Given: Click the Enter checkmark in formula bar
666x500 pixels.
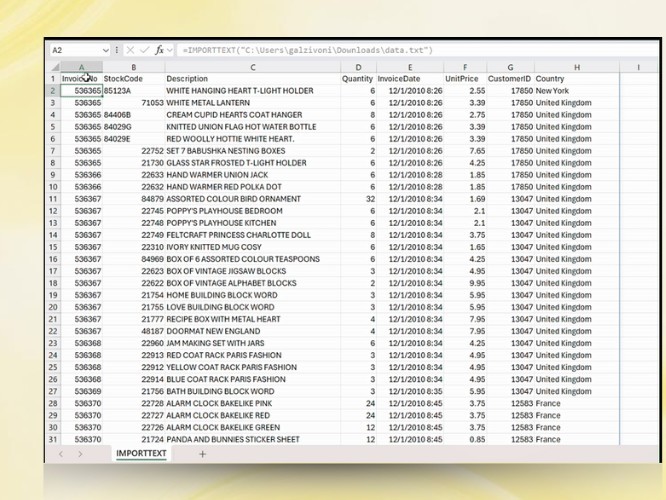Looking at the screenshot, I should (145, 50).
